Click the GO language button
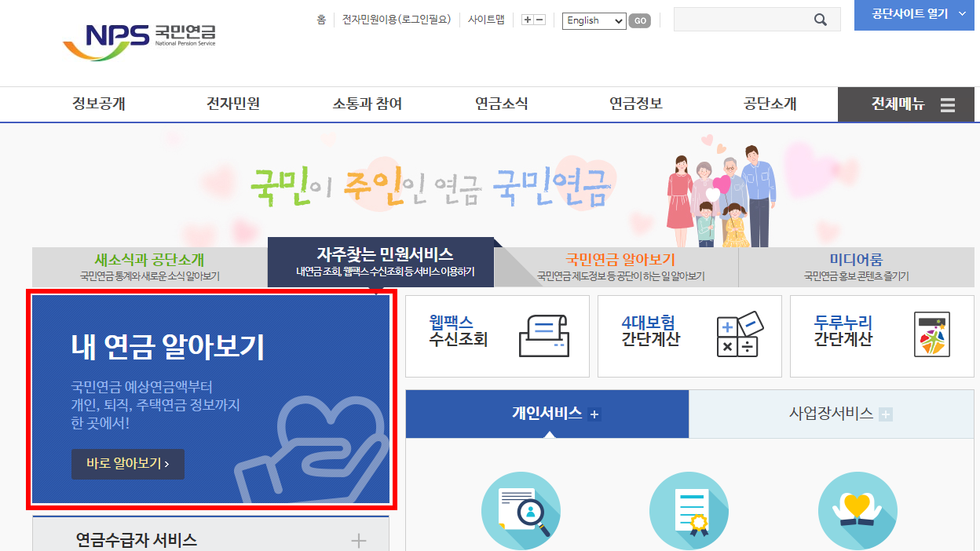 pyautogui.click(x=639, y=21)
